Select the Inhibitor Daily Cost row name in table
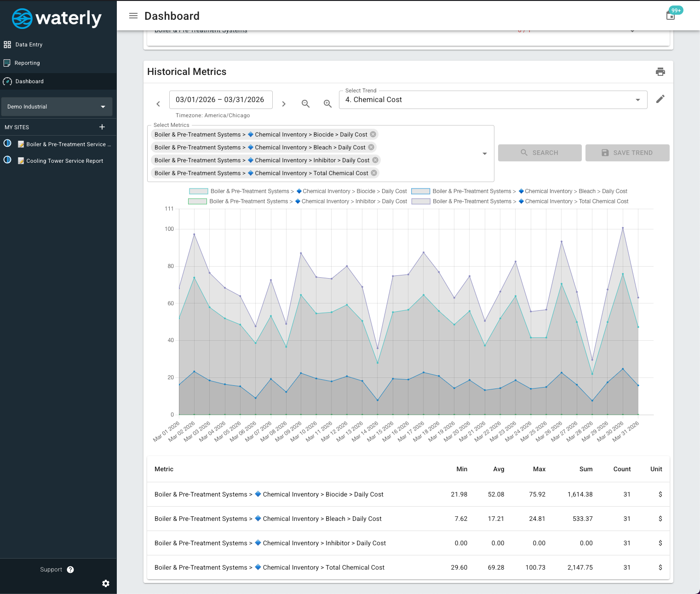The height and width of the screenshot is (594, 700). (270, 543)
